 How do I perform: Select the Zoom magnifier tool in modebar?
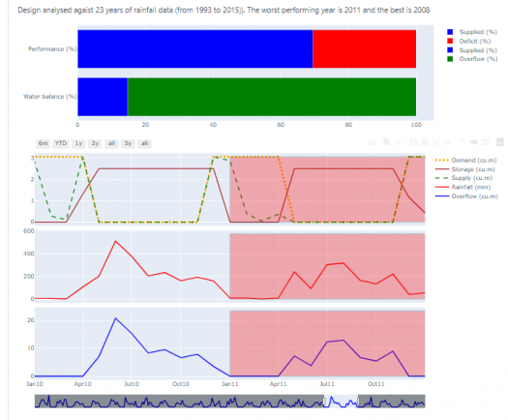coord(387,142)
